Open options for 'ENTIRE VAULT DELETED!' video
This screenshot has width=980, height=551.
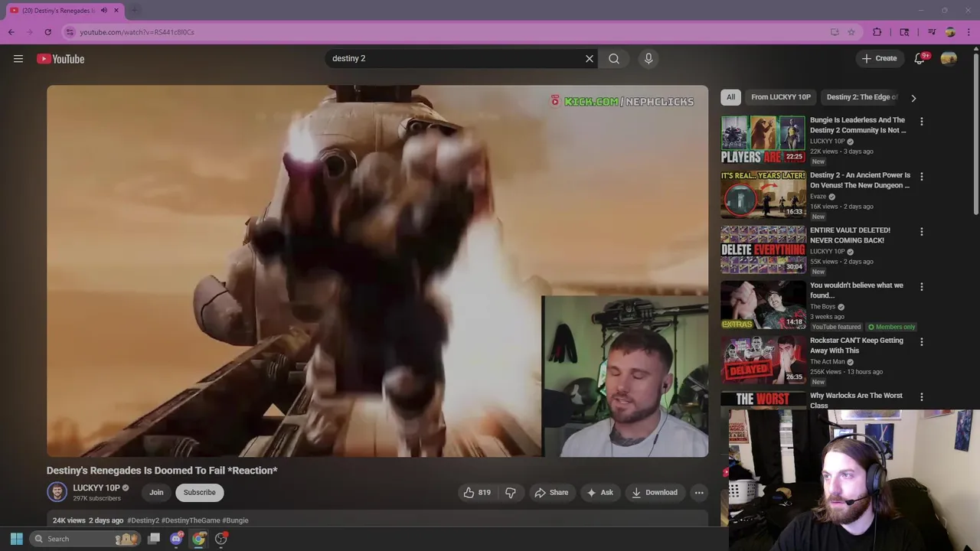pyautogui.click(x=921, y=232)
